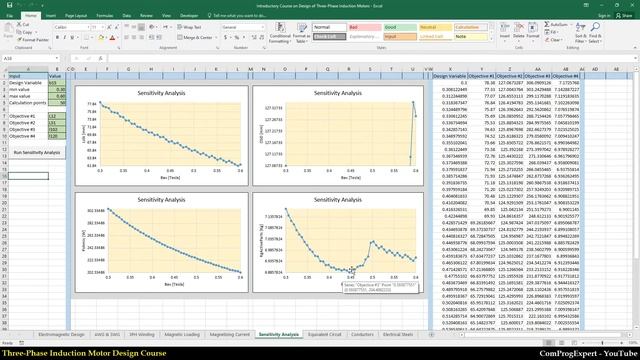This screenshot has width=640, height=360.
Task: Open the font size dropdown
Action: coord(103,27)
